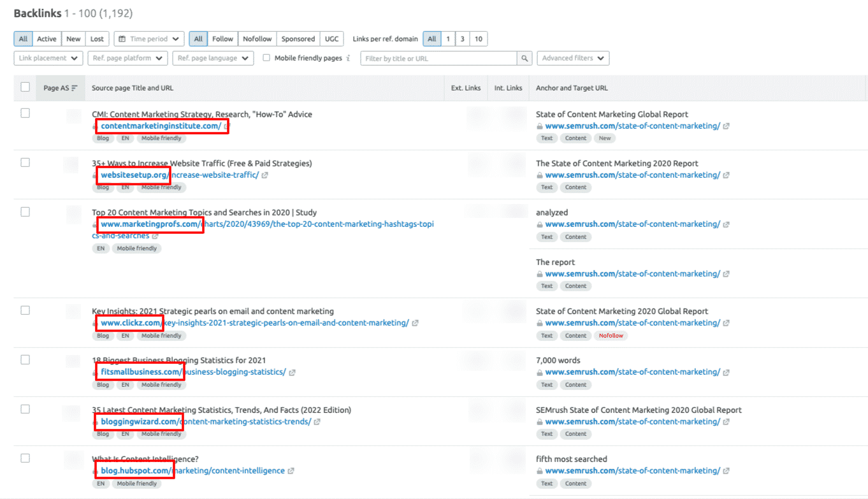Open the contentmarketinginstitute.com source link
This screenshot has height=499, width=868.
click(x=161, y=126)
